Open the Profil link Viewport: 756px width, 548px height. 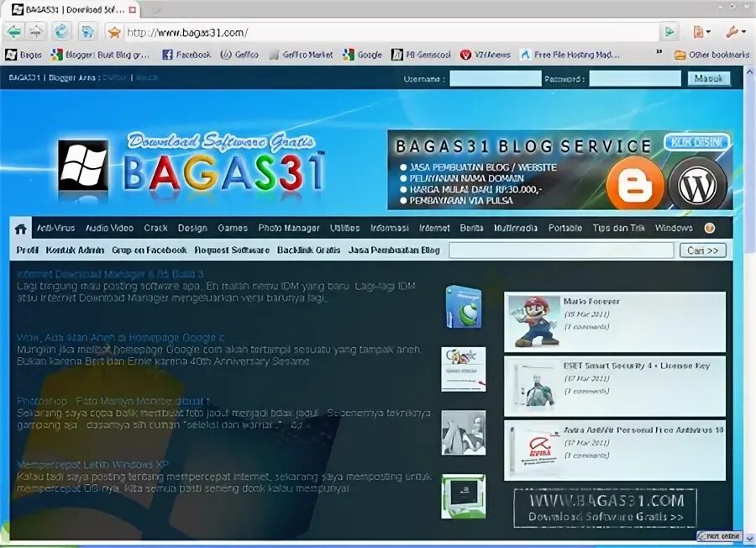click(27, 250)
